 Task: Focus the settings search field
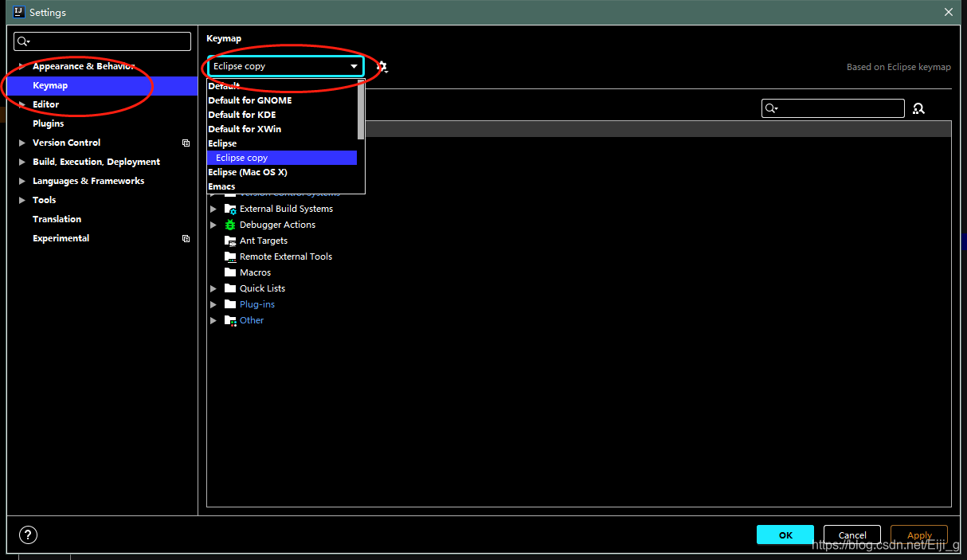(103, 41)
